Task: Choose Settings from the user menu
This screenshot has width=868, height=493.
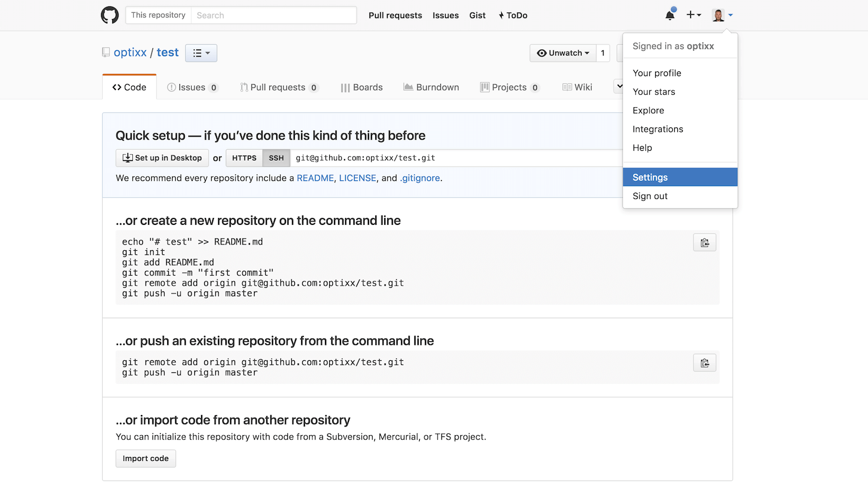Action: click(650, 177)
